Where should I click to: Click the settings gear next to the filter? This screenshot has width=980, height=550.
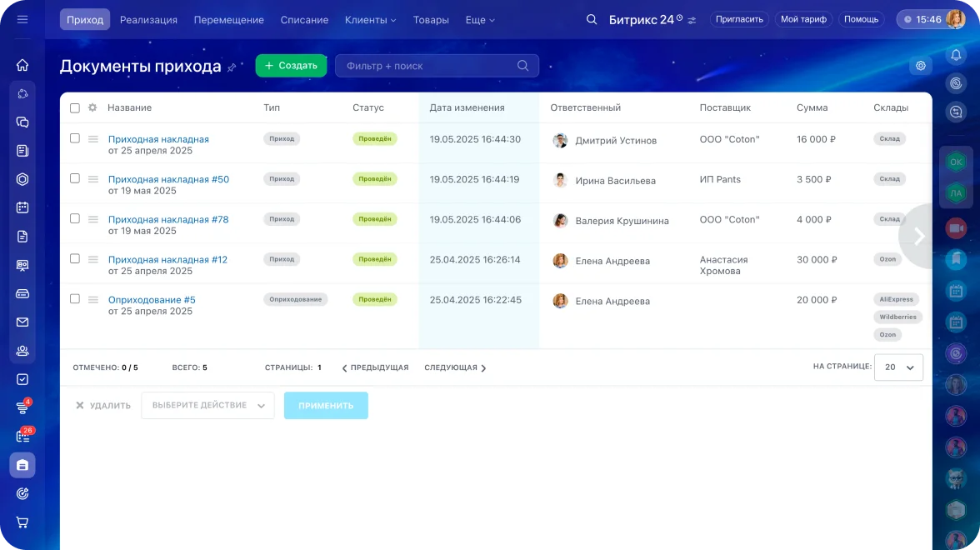pyautogui.click(x=921, y=66)
